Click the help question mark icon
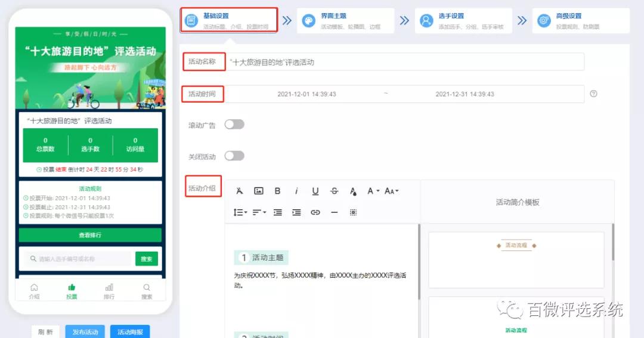 coord(593,94)
